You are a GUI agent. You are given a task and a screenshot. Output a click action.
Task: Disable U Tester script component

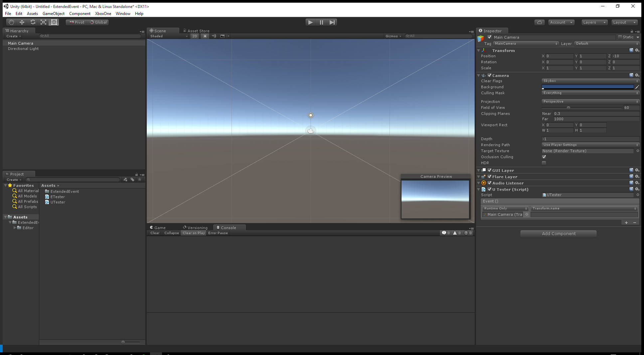click(x=489, y=189)
